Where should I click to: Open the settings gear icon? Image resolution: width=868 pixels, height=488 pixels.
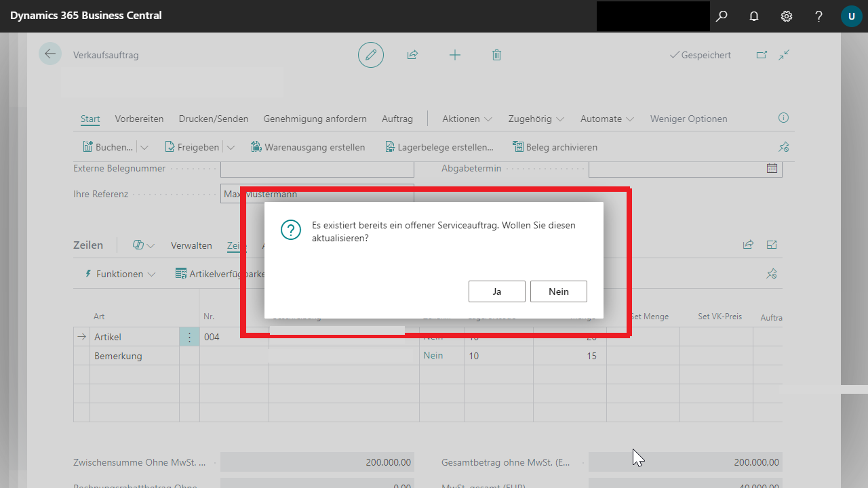(787, 16)
